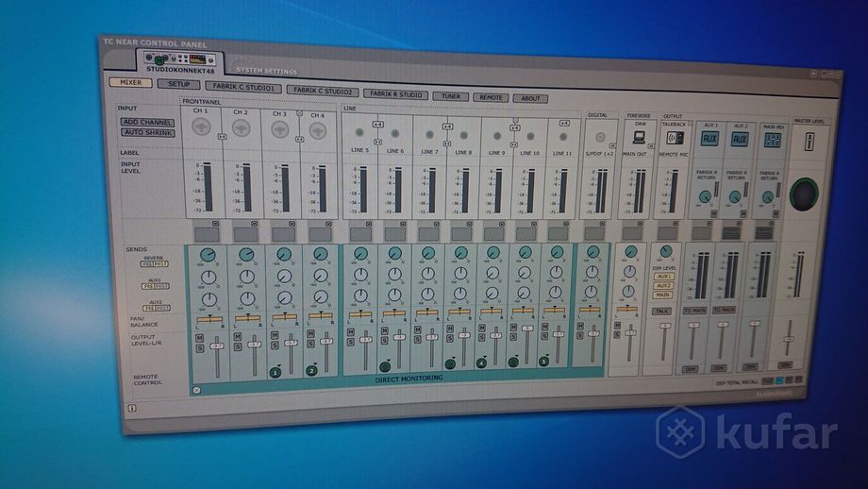Select MAIN under DIM LEVEL
The width and height of the screenshot is (868, 489).
coord(662,295)
